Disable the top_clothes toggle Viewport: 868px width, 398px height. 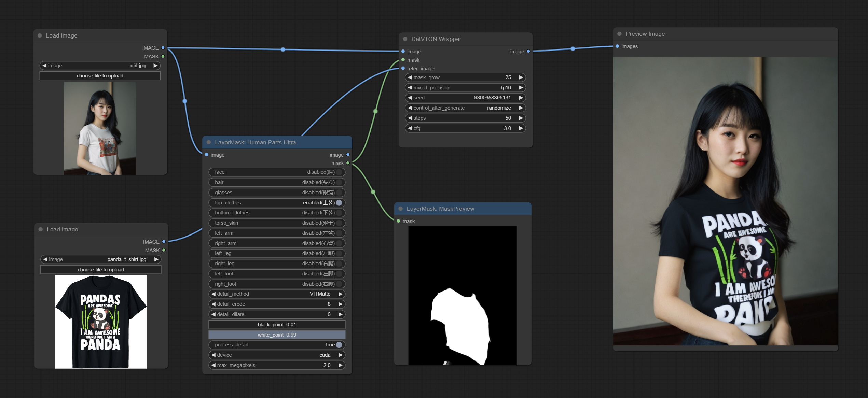click(339, 203)
